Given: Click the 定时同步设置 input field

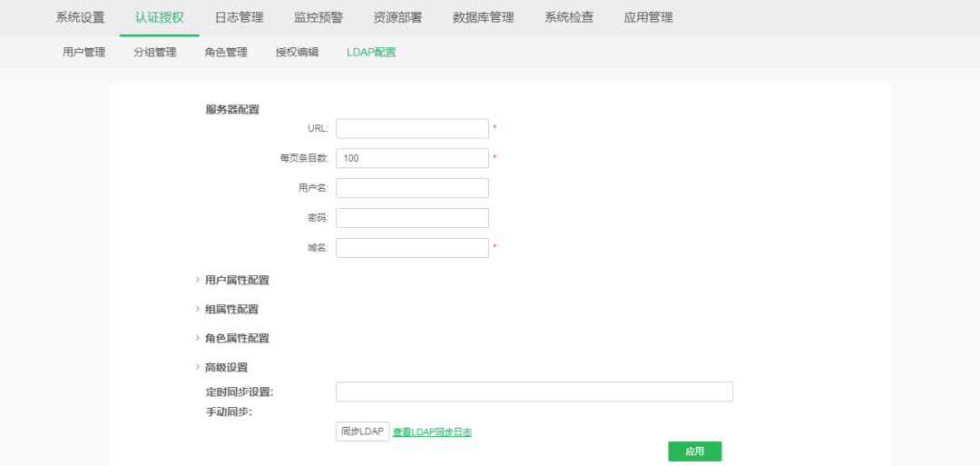Looking at the screenshot, I should tap(534, 392).
